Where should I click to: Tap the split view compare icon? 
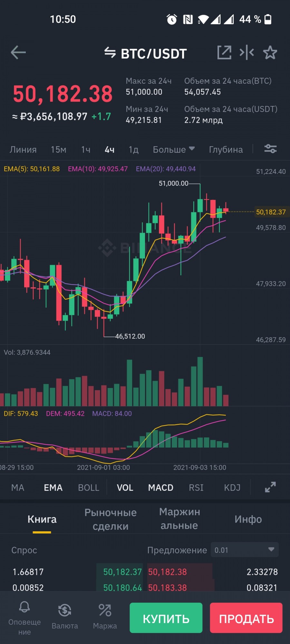247,52
